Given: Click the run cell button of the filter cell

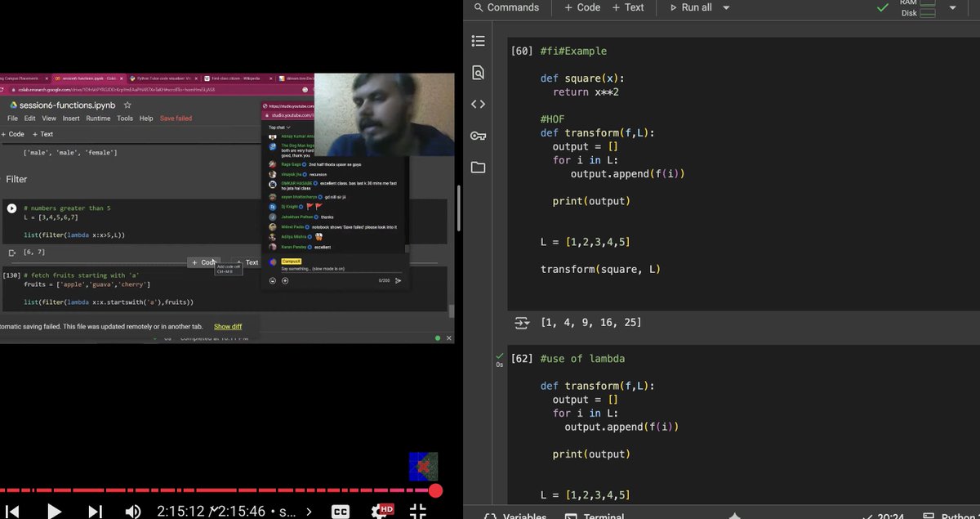Looking at the screenshot, I should (x=11, y=208).
